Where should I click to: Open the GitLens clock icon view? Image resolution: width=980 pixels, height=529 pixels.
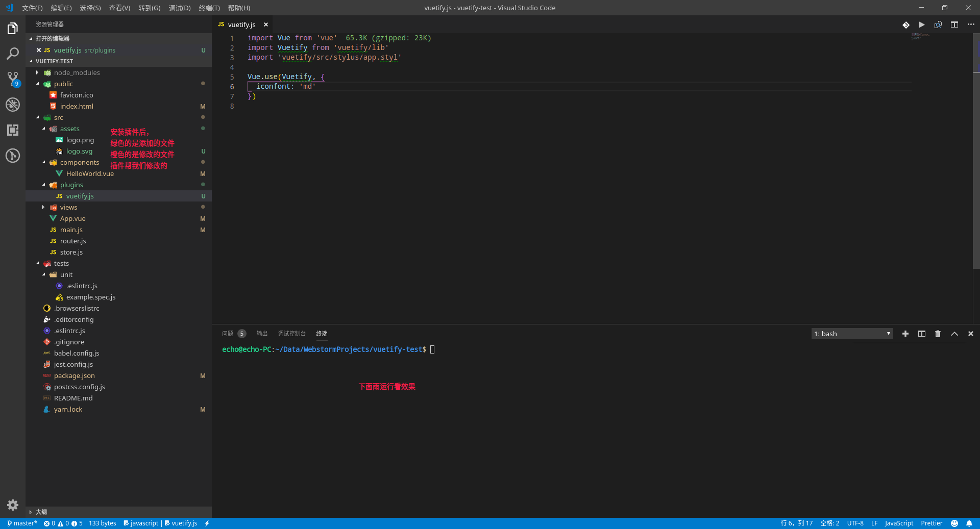click(x=13, y=156)
